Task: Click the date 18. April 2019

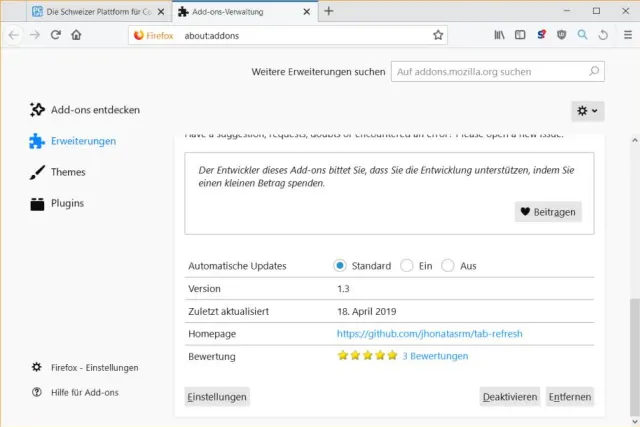Action: [x=367, y=311]
